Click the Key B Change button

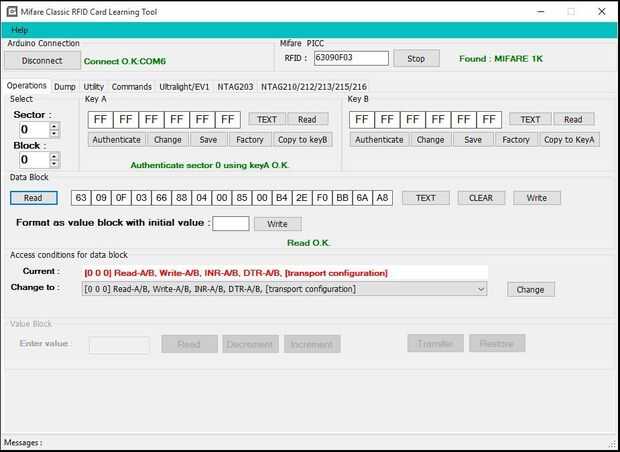(x=430, y=140)
